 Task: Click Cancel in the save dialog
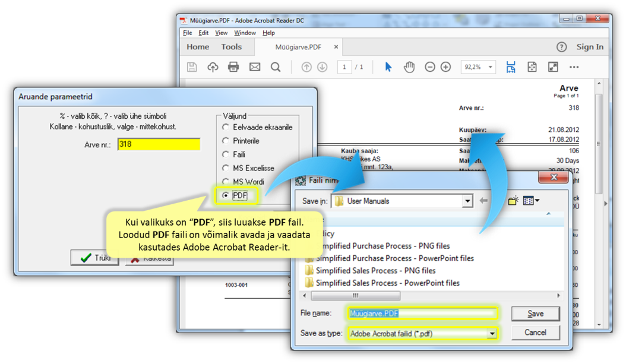click(x=535, y=333)
